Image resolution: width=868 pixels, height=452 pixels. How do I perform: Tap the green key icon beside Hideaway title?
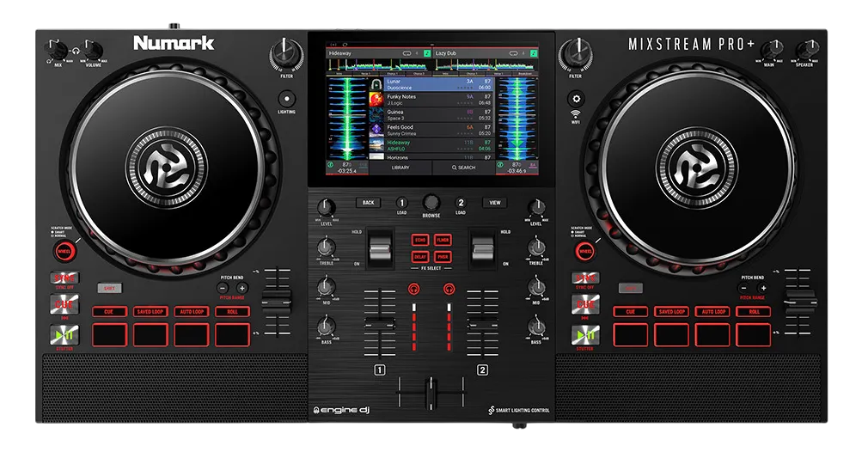(427, 53)
